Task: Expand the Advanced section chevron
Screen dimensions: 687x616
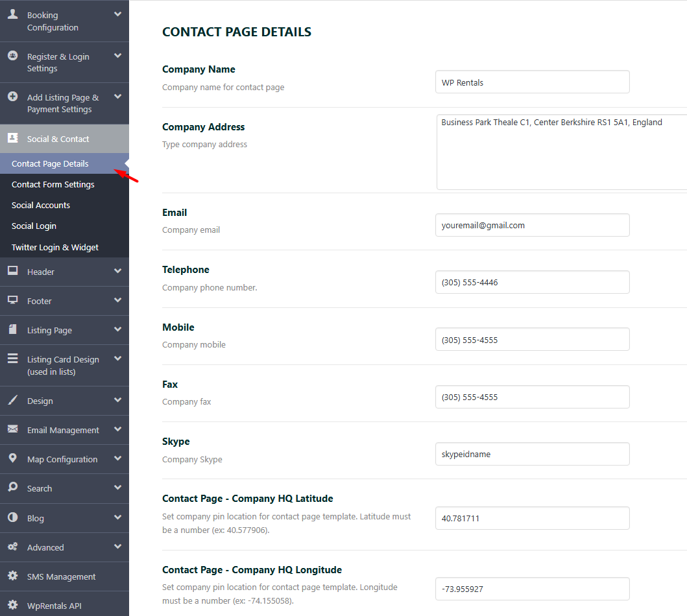Action: pos(117,547)
